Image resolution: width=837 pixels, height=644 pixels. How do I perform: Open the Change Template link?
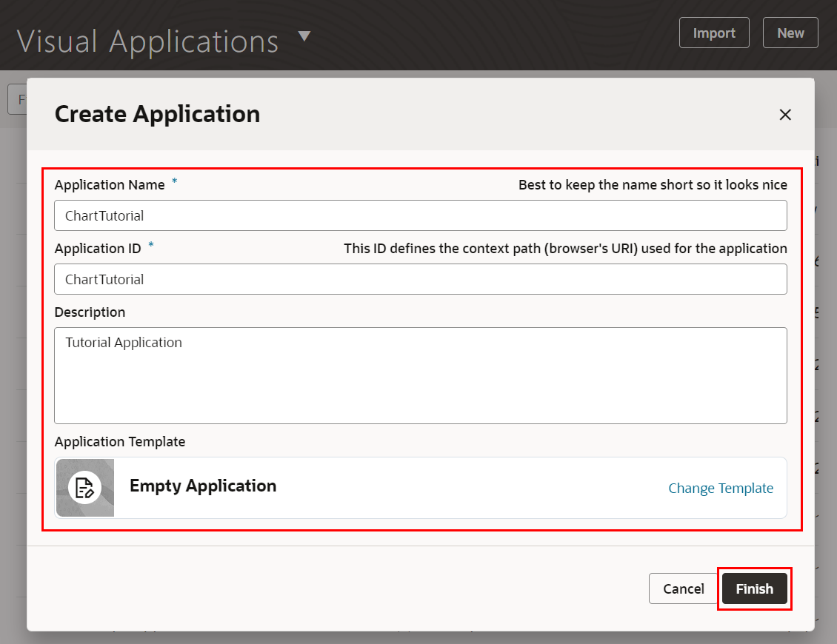(720, 488)
